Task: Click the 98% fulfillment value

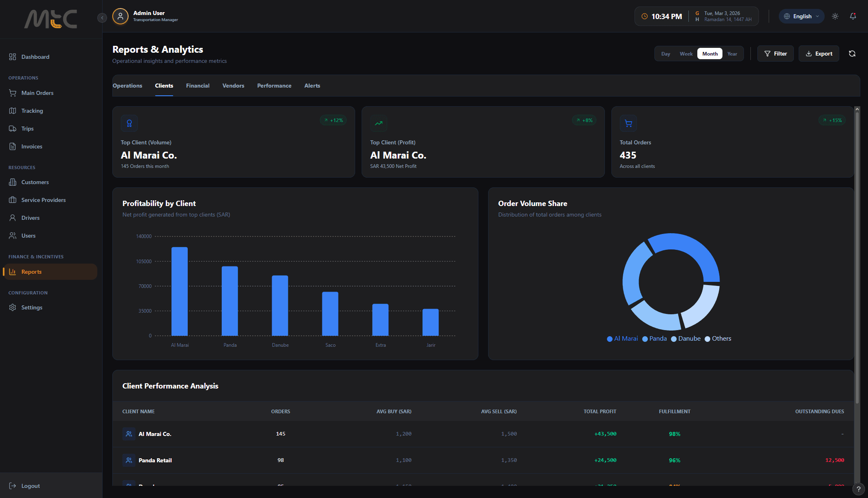Action: [x=675, y=434]
